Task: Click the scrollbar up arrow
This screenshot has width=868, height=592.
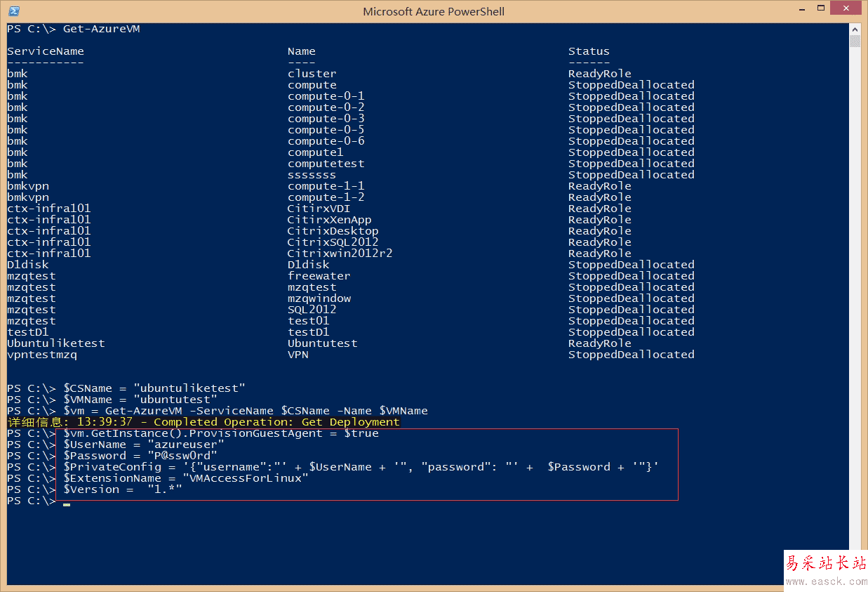Action: [x=855, y=29]
